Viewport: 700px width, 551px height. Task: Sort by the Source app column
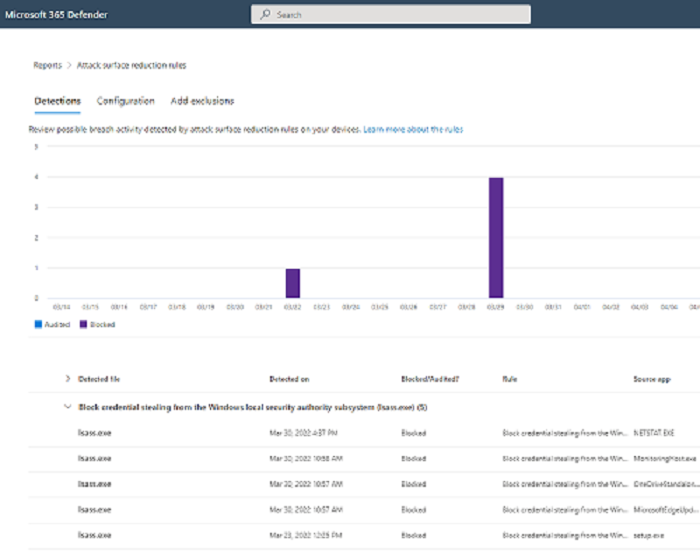click(652, 379)
